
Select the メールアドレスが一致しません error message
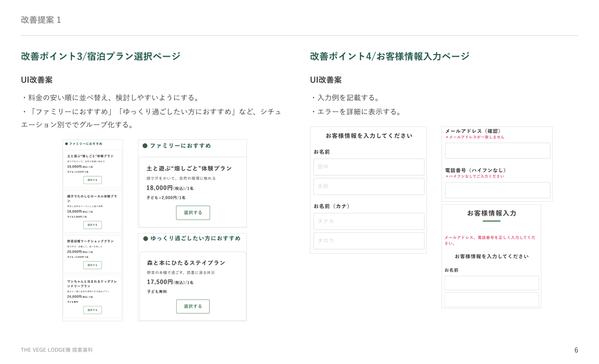[476, 137]
